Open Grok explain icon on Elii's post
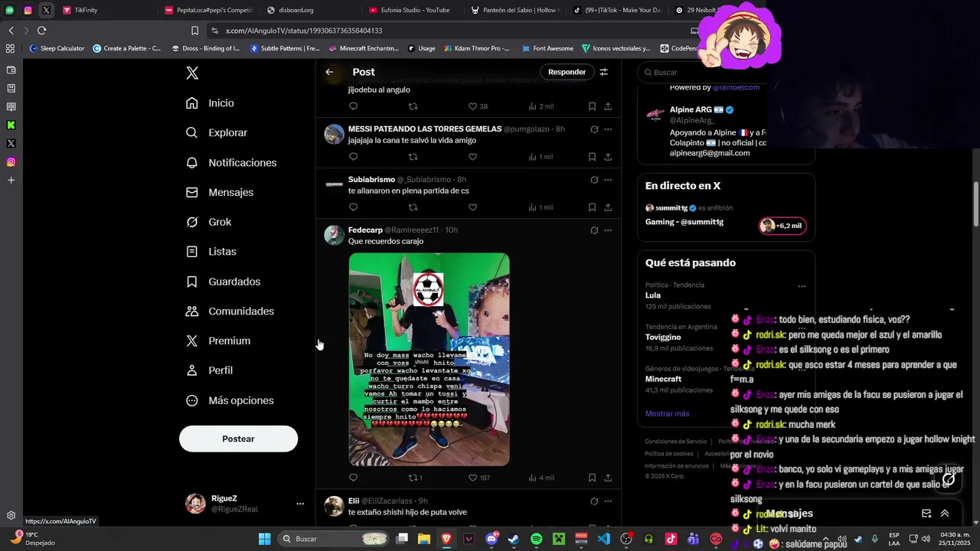The height and width of the screenshot is (551, 980). [x=594, y=501]
